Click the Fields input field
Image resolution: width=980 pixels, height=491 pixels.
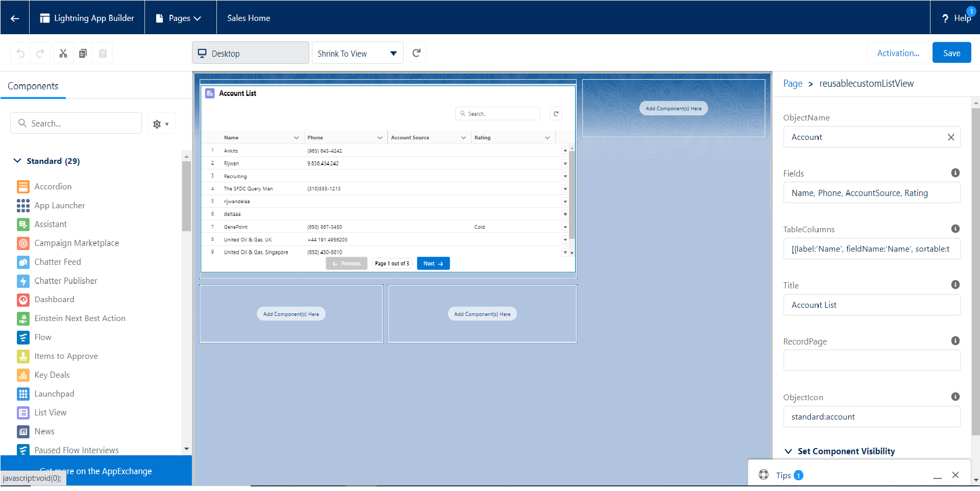tap(872, 193)
